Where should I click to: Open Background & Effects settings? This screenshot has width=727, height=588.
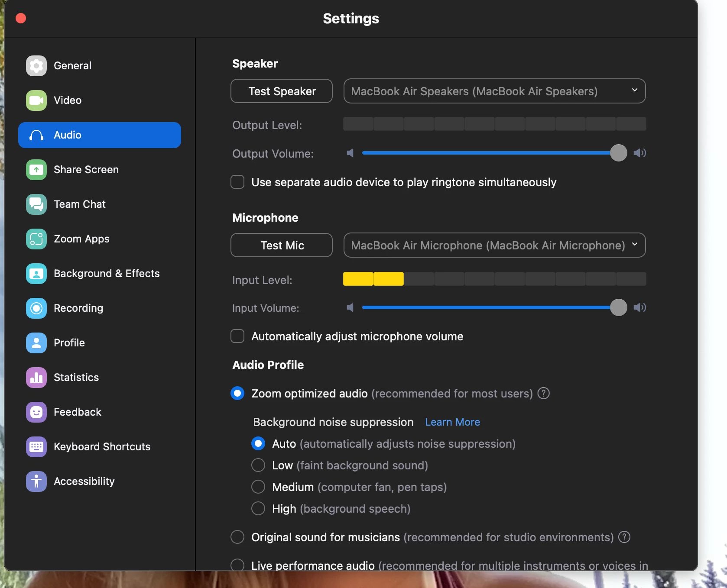click(x=100, y=274)
